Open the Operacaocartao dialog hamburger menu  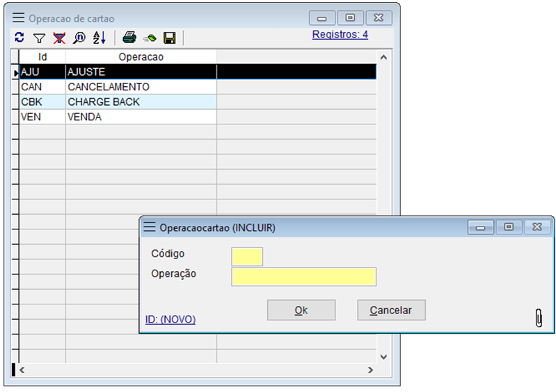click(149, 227)
